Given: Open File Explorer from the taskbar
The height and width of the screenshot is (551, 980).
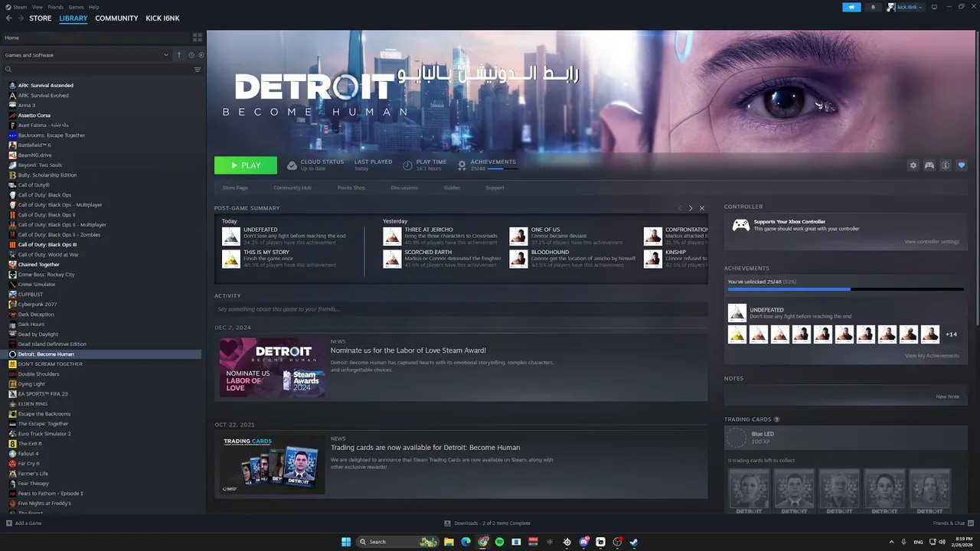Looking at the screenshot, I should point(449,542).
